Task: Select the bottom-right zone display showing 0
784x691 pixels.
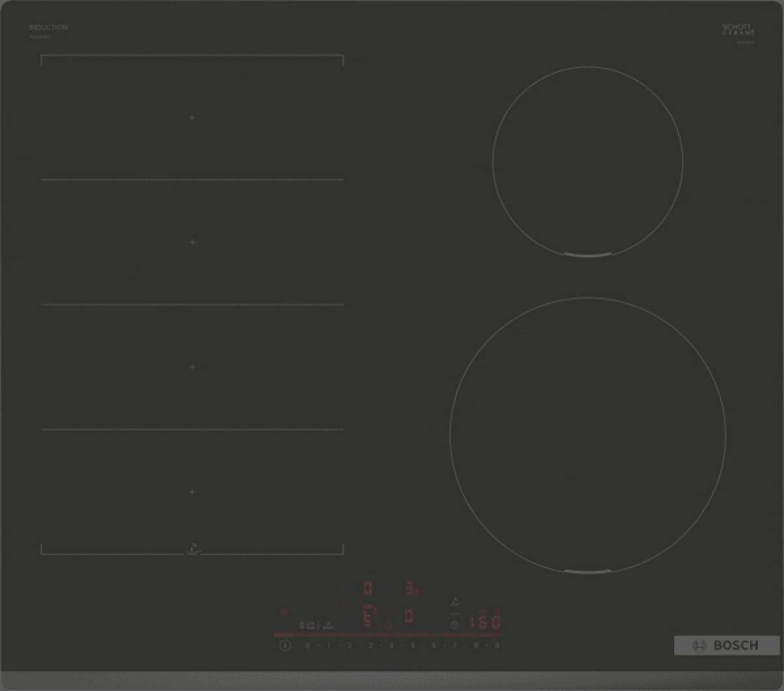Action: click(409, 616)
